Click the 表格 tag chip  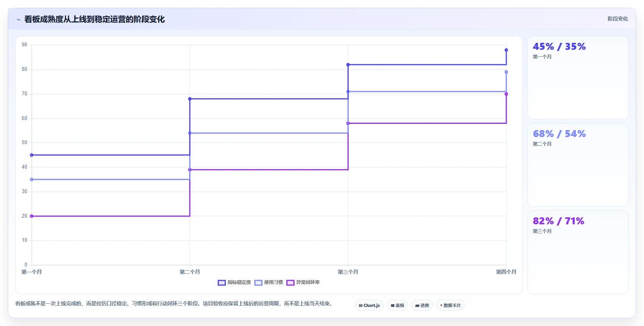click(x=397, y=305)
